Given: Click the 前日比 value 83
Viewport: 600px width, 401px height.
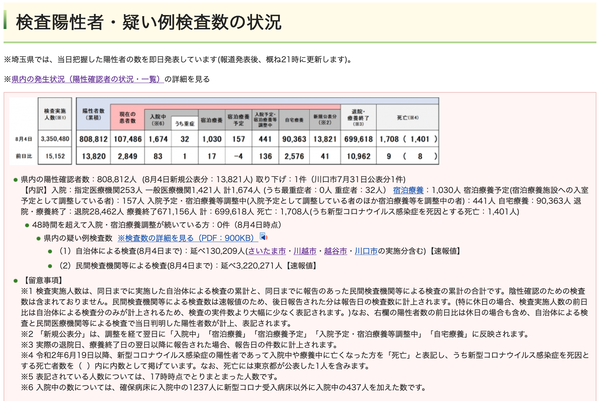Looking at the screenshot, I should pyautogui.click(x=158, y=156).
